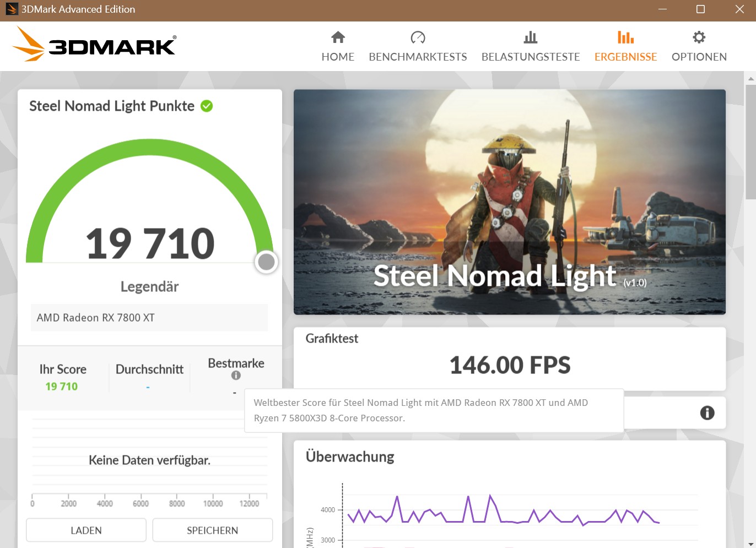This screenshot has width=756, height=548.
Task: Click the 146.00 FPS value
Action: coord(510,365)
